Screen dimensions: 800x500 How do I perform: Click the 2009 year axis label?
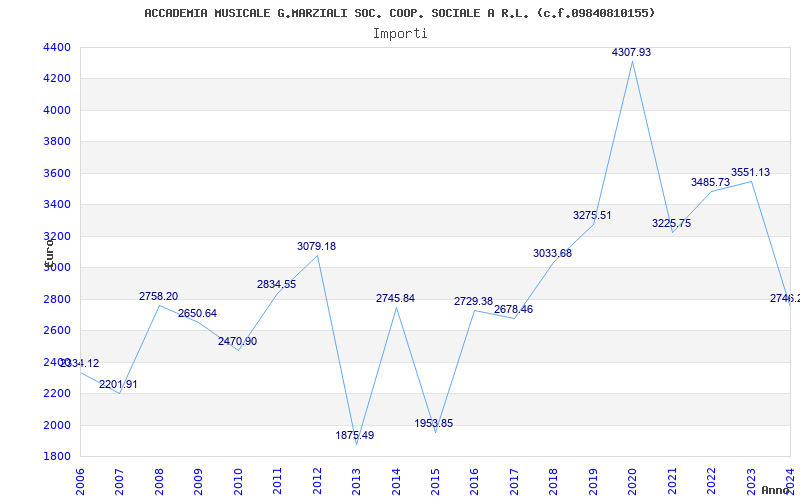tap(198, 482)
